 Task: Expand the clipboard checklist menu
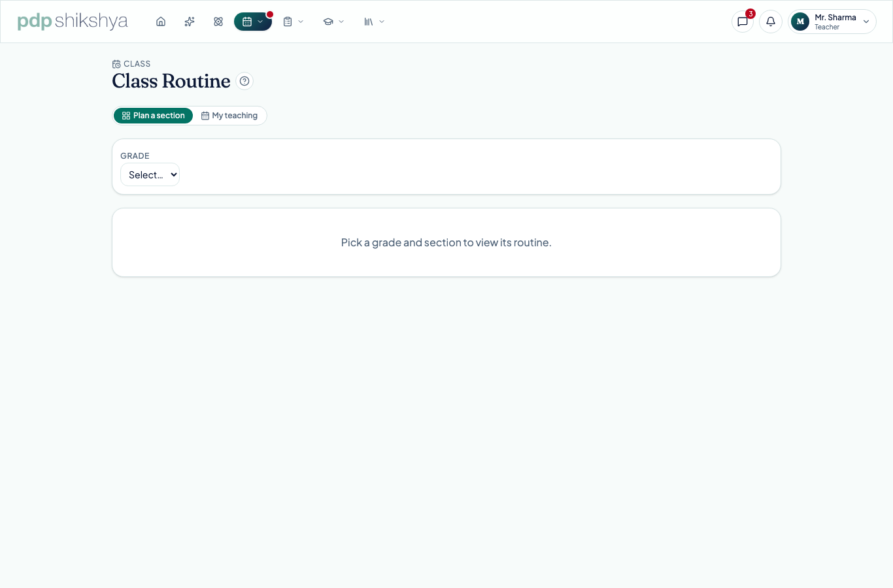(x=294, y=22)
